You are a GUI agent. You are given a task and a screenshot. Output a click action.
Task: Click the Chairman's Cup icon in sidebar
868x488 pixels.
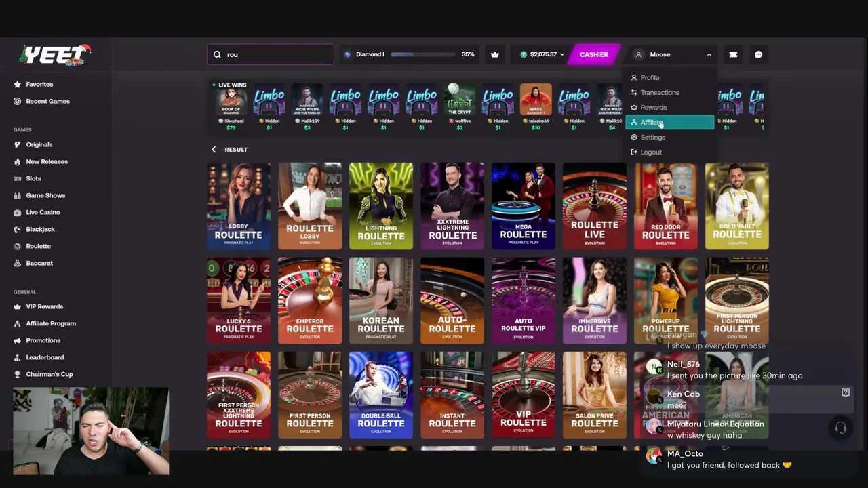(x=18, y=374)
